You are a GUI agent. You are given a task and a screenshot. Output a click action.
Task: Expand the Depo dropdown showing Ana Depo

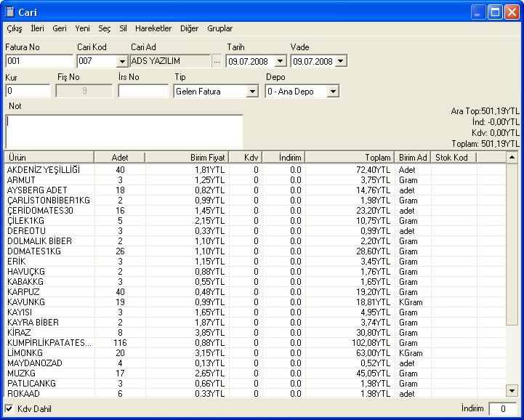333,92
